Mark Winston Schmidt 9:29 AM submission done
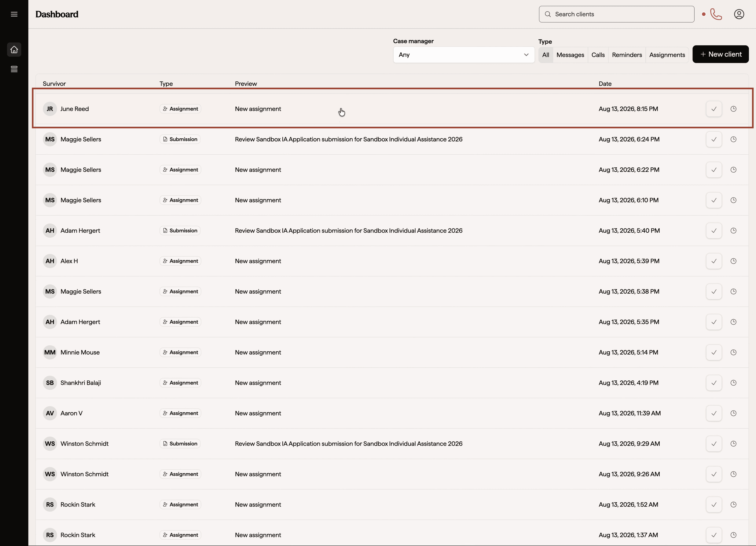The height and width of the screenshot is (546, 756). 714,444
